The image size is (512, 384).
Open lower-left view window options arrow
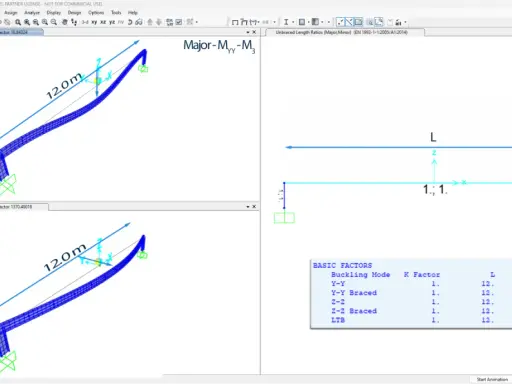pos(248,207)
